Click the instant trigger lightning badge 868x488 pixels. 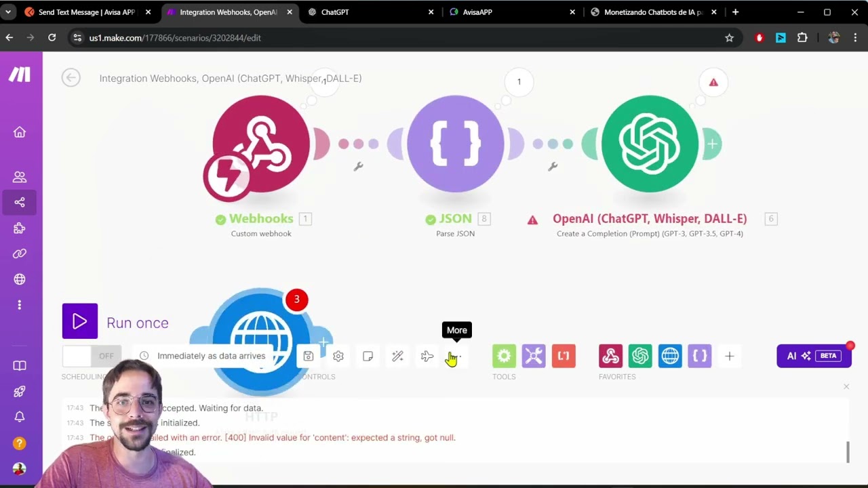click(x=227, y=178)
